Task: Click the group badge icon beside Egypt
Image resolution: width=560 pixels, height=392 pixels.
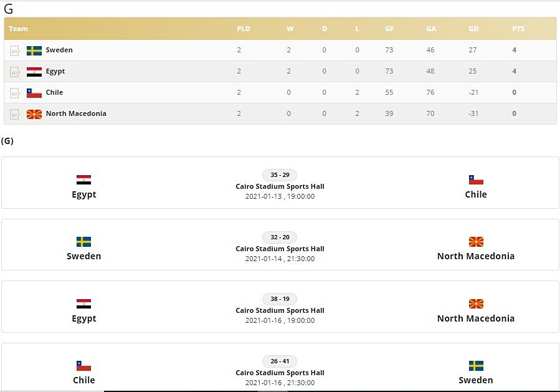Action: click(x=15, y=72)
